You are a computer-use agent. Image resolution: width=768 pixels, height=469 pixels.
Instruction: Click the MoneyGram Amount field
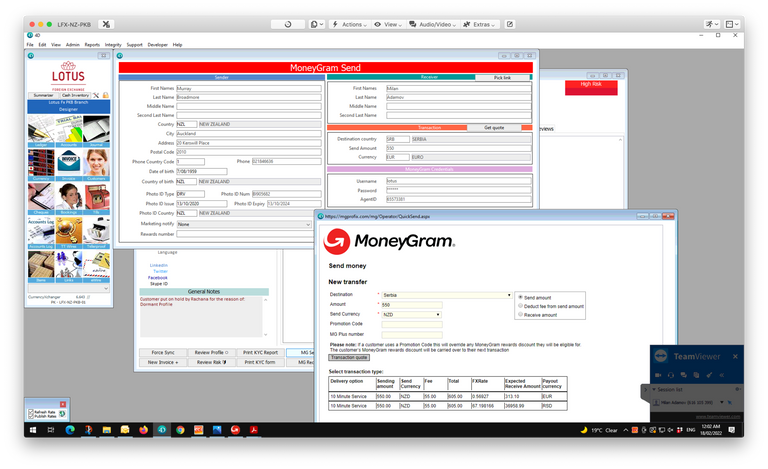412,305
